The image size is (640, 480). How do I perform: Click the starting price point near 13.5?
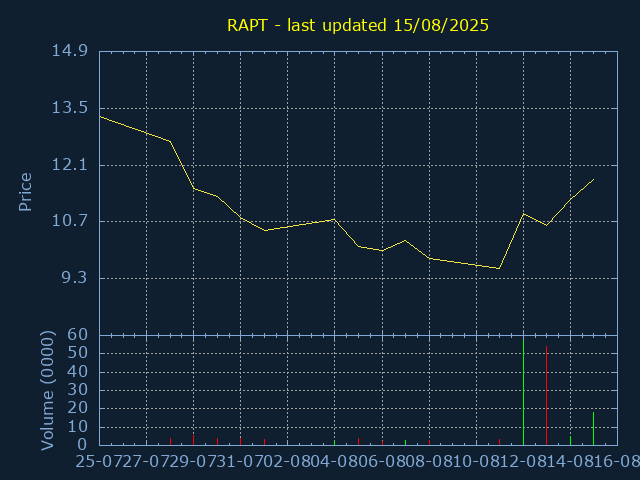(100, 117)
